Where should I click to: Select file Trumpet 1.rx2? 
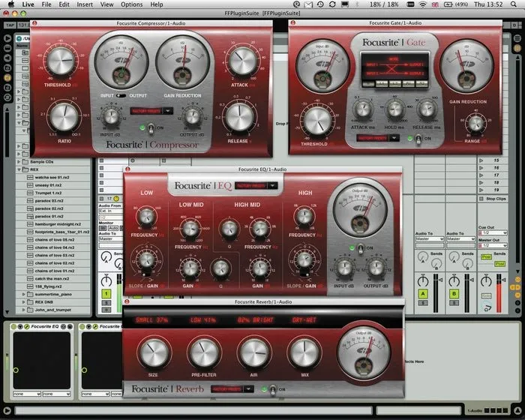pos(48,193)
